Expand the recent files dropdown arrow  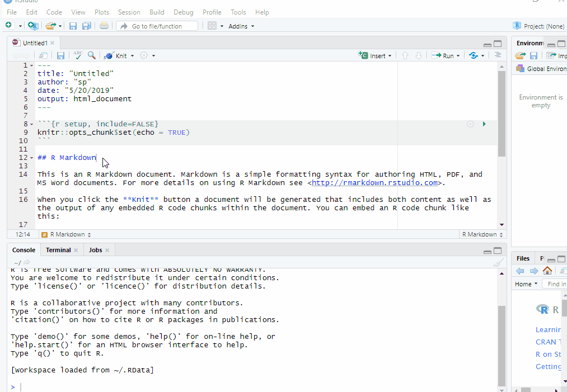click(60, 26)
